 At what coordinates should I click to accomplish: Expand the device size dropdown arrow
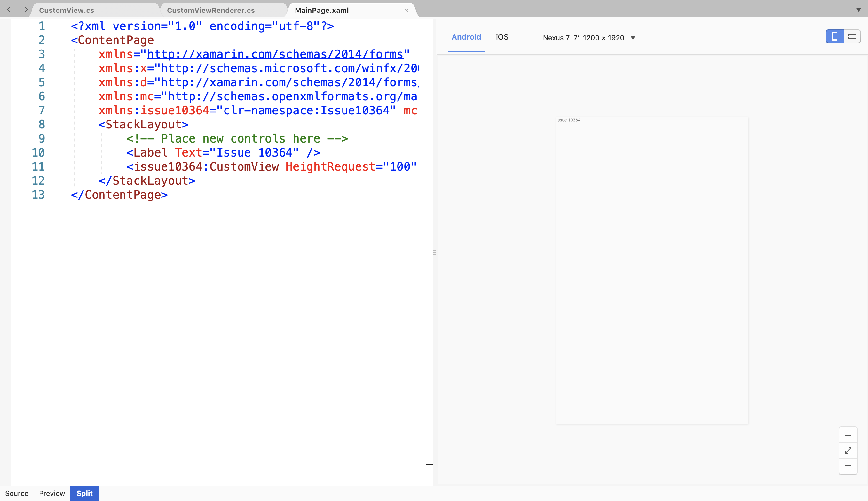633,38
